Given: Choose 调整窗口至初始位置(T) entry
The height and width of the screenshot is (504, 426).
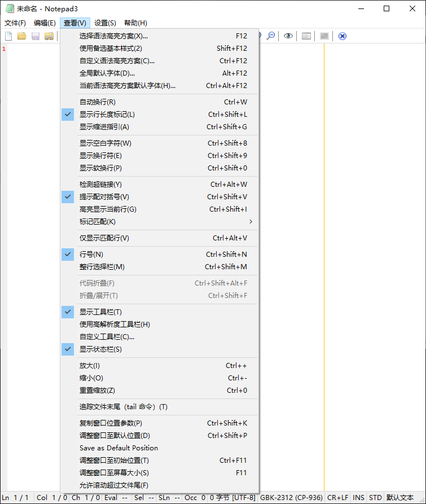Looking at the screenshot, I should point(159,461).
